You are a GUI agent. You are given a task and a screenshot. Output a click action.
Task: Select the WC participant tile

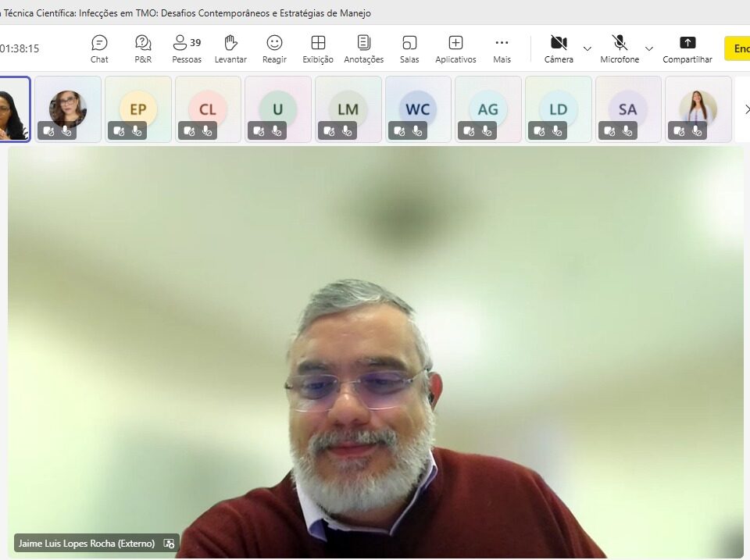pos(418,109)
